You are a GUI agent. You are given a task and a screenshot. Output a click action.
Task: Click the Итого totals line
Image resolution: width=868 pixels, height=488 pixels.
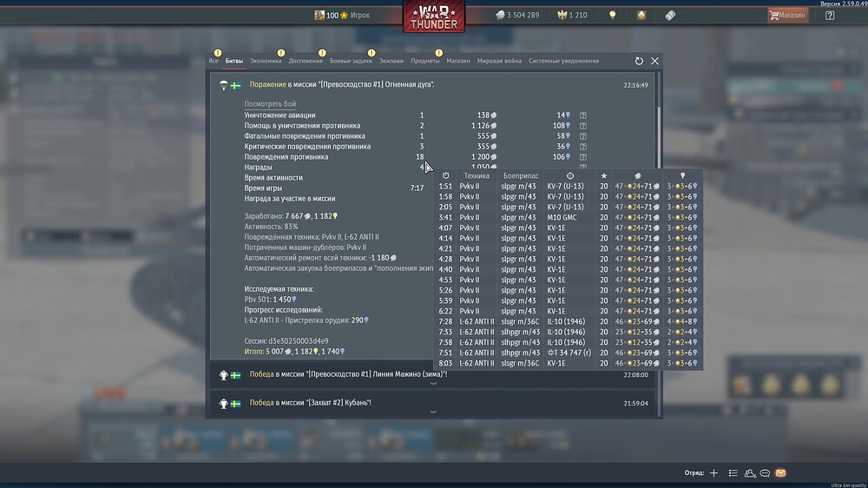(295, 352)
